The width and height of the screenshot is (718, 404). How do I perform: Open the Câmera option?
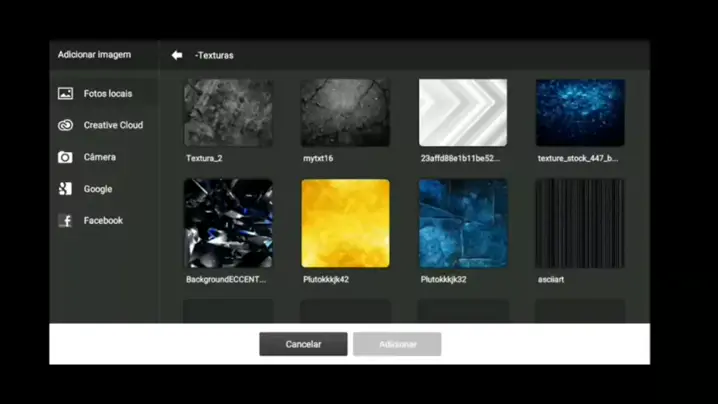click(x=99, y=157)
